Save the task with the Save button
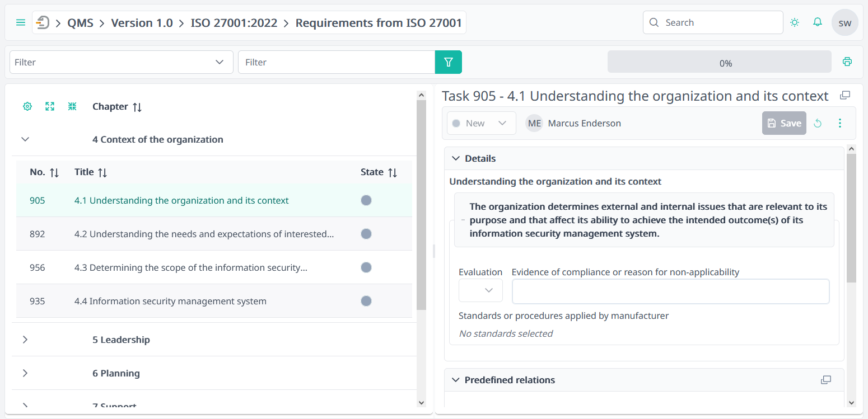 click(x=784, y=123)
